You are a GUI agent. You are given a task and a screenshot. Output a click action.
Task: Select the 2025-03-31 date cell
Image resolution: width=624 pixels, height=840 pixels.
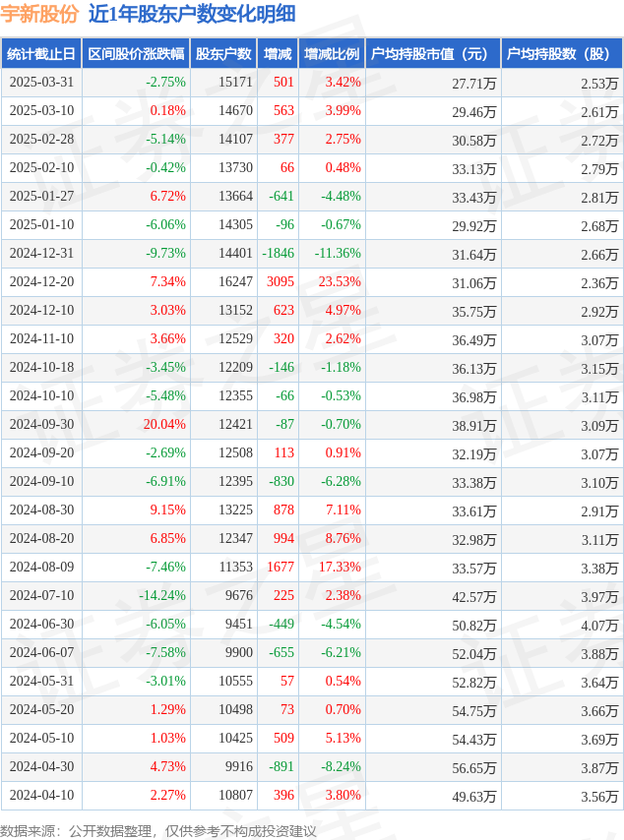41,82
